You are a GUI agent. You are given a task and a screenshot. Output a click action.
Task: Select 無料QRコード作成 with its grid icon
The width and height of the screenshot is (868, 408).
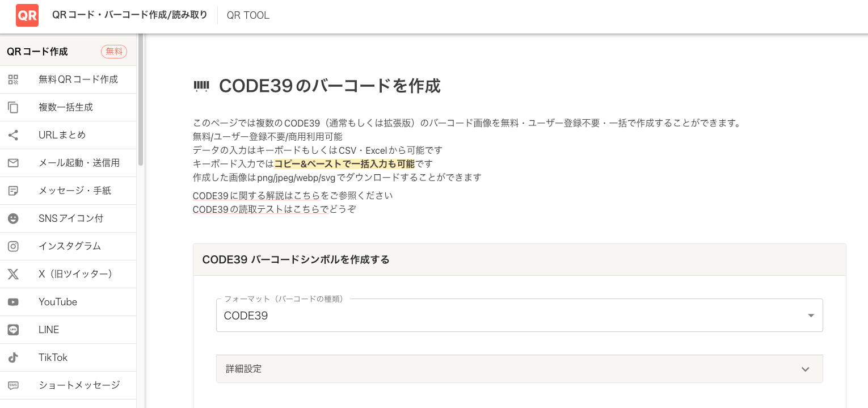tap(12, 79)
